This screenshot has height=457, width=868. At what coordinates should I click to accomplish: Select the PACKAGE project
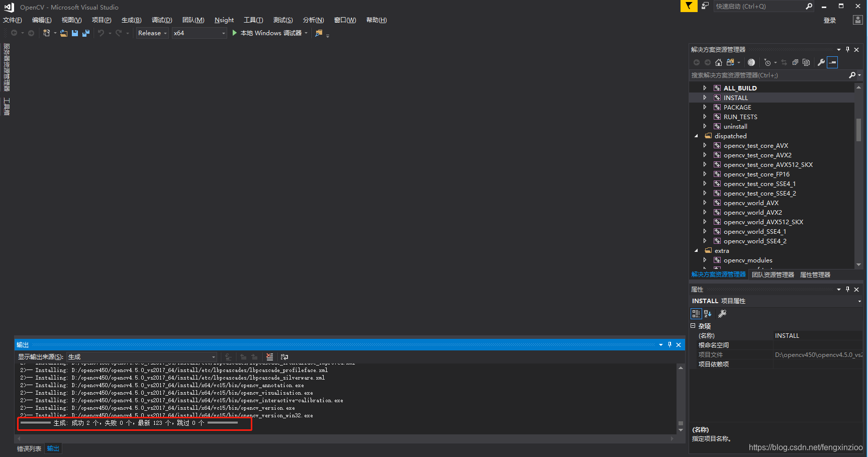click(737, 107)
